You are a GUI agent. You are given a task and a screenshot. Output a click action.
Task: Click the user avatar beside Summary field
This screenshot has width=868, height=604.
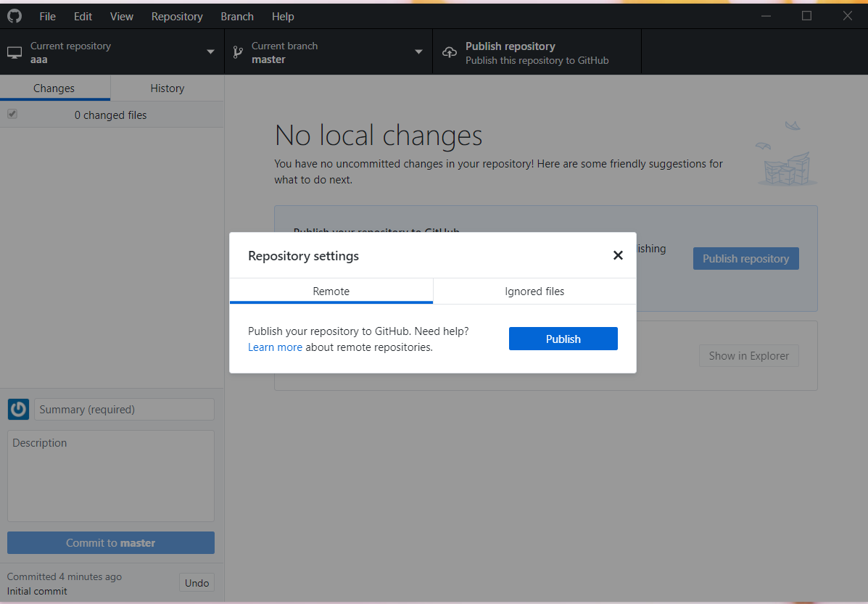point(18,409)
